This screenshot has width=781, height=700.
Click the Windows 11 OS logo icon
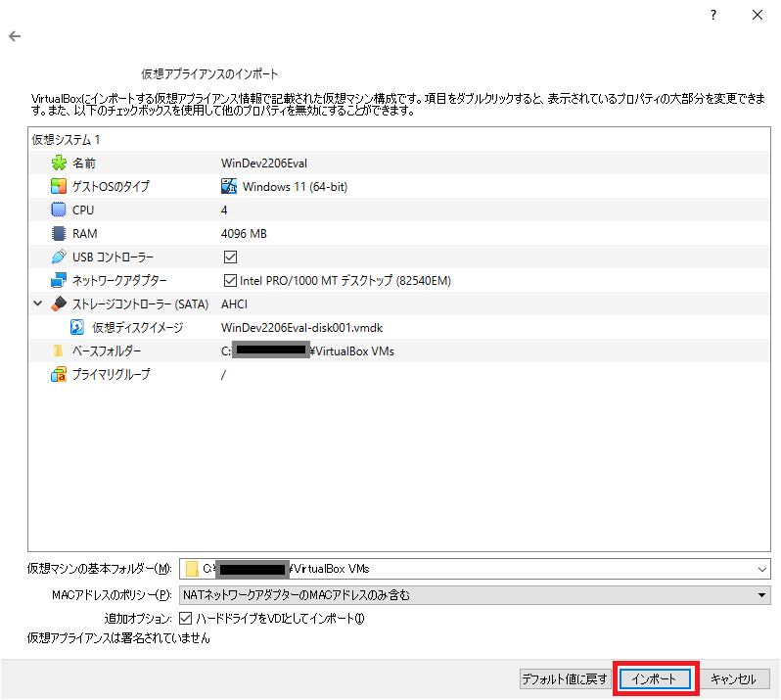[229, 186]
